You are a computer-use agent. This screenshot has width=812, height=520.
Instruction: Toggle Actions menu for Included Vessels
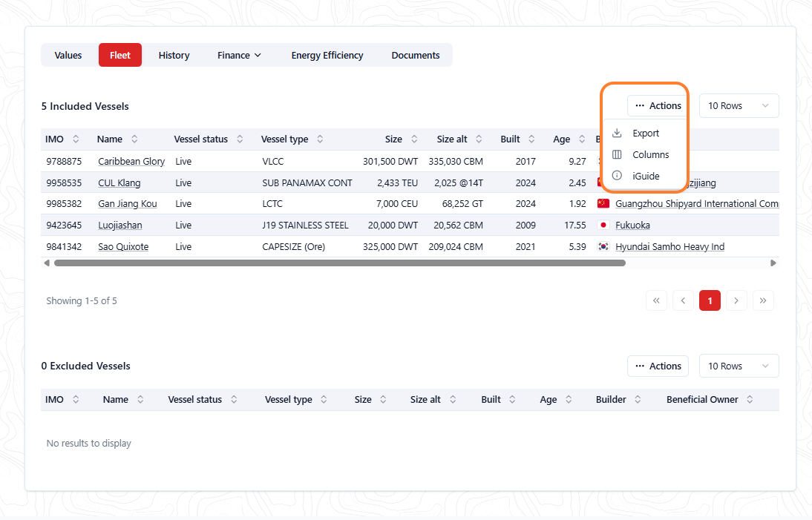point(658,105)
